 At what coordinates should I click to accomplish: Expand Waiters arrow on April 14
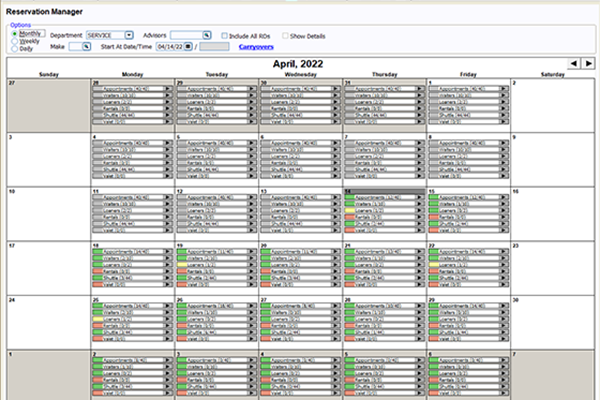click(420, 204)
